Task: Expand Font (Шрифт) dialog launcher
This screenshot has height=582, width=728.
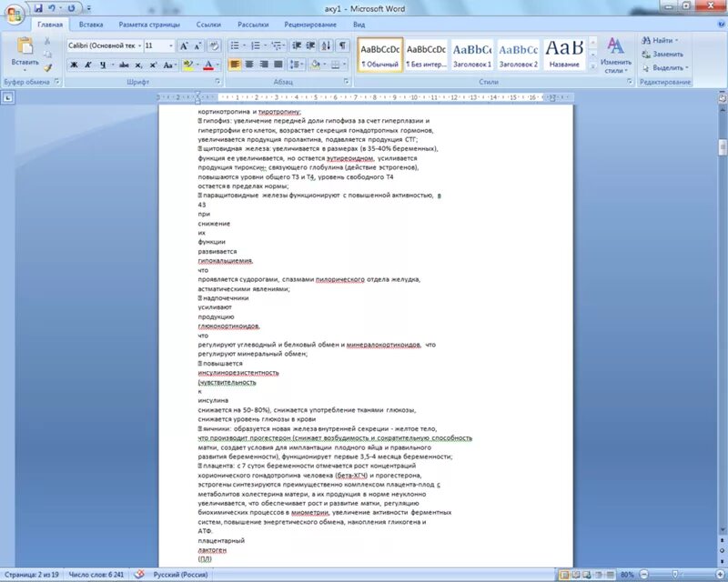Action: click(217, 82)
